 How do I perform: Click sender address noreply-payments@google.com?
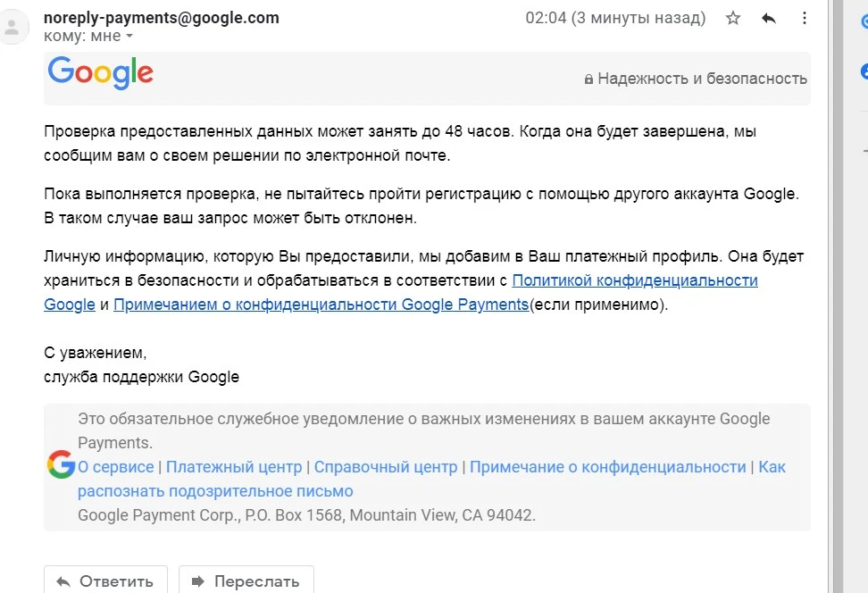point(162,18)
